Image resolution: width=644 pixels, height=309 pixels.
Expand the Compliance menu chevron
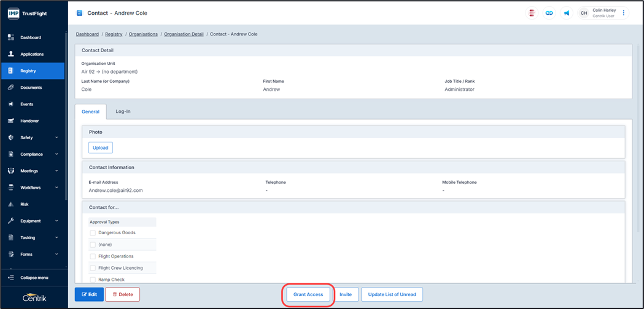click(x=56, y=154)
